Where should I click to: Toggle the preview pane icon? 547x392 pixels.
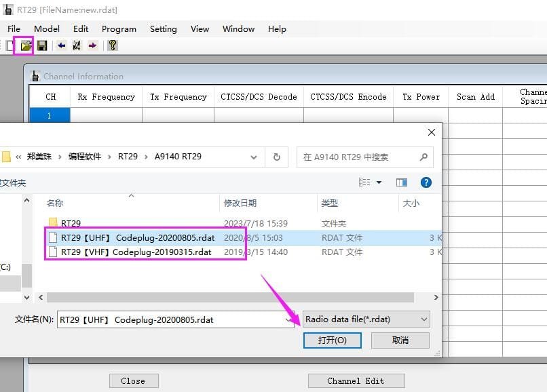click(x=401, y=182)
